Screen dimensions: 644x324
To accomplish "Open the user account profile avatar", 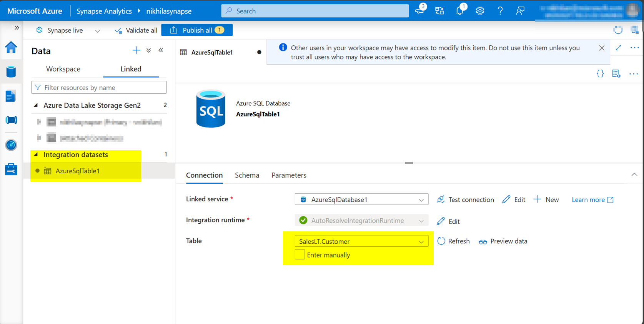I will pos(632,10).
